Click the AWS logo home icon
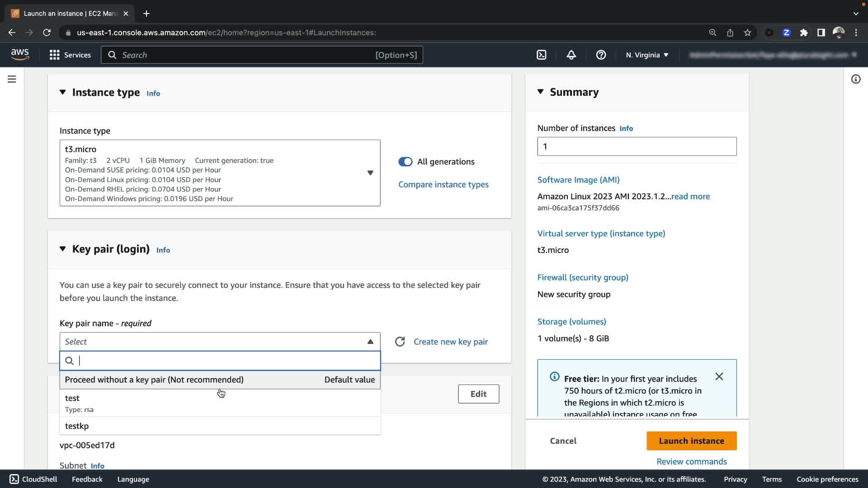 (x=20, y=55)
